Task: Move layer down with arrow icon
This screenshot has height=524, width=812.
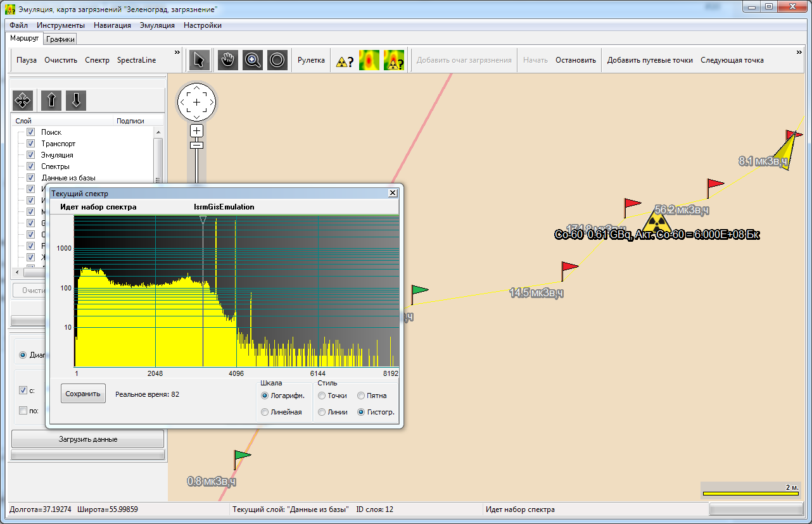Action: point(75,101)
